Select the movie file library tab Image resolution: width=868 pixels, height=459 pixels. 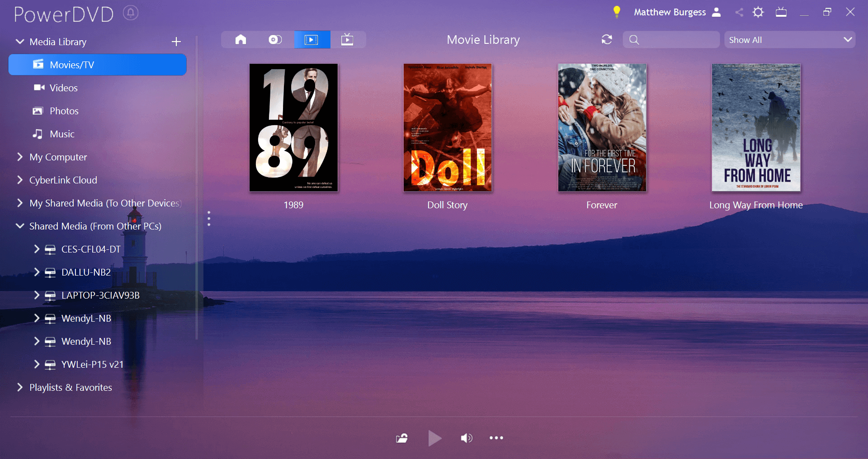[x=312, y=40]
